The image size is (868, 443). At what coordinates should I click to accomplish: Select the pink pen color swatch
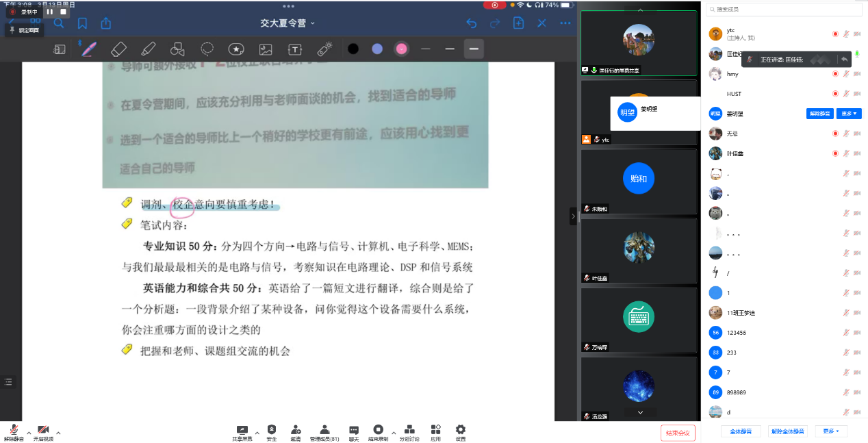pyautogui.click(x=401, y=49)
